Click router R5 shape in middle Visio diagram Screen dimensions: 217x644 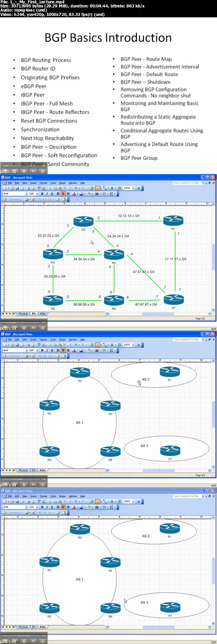click(50, 451)
